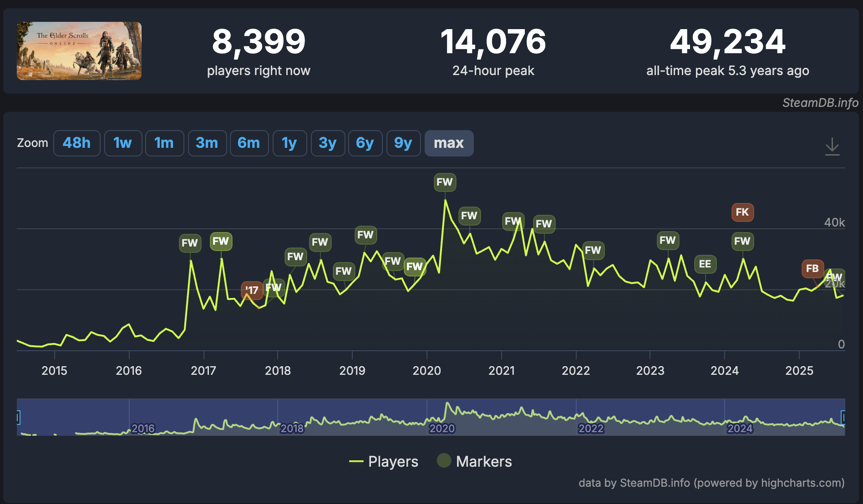Screen dimensions: 863x504
Task: Set zoom range to 48h
Action: (76, 143)
